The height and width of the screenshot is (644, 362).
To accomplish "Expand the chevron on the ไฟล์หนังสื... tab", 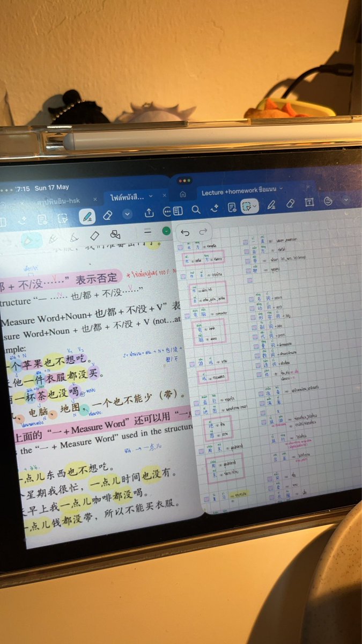I will (151, 196).
